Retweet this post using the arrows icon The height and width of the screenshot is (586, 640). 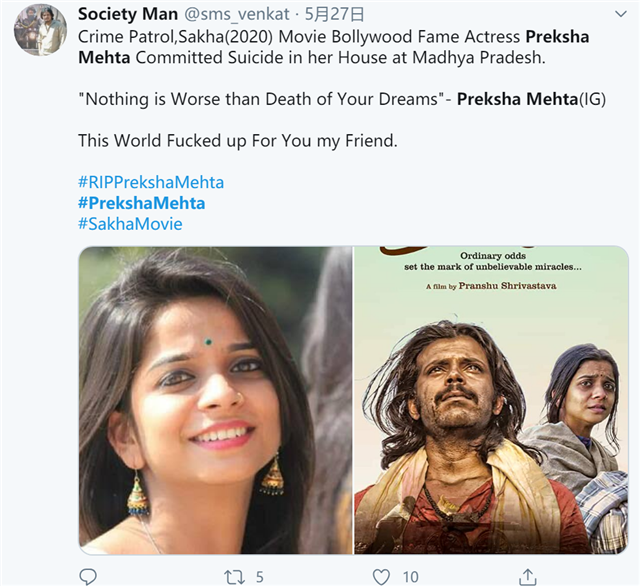(x=233, y=576)
